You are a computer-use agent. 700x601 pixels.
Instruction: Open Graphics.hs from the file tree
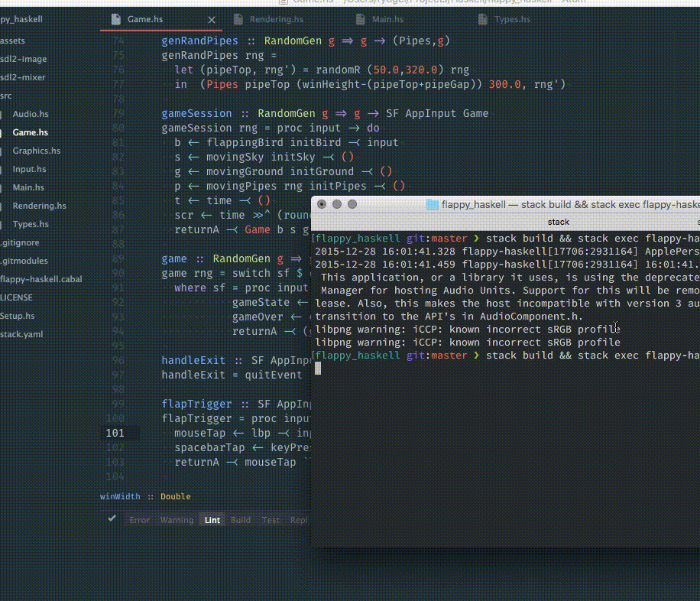point(36,151)
